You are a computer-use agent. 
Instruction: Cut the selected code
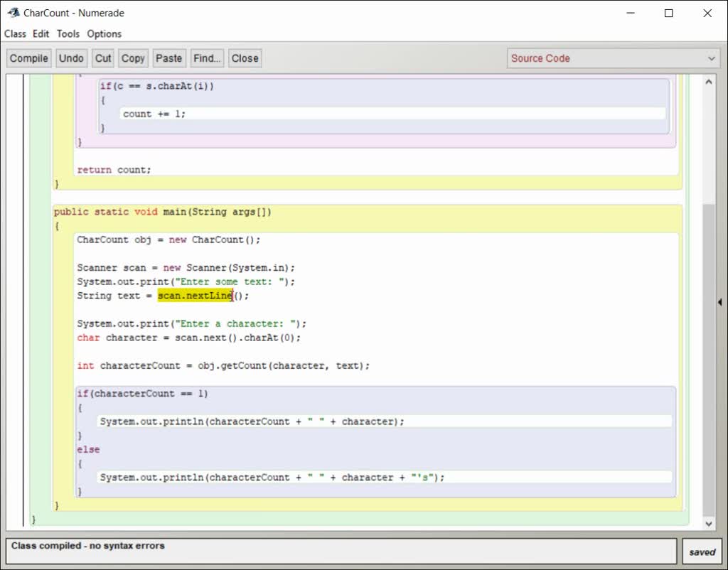pos(102,58)
